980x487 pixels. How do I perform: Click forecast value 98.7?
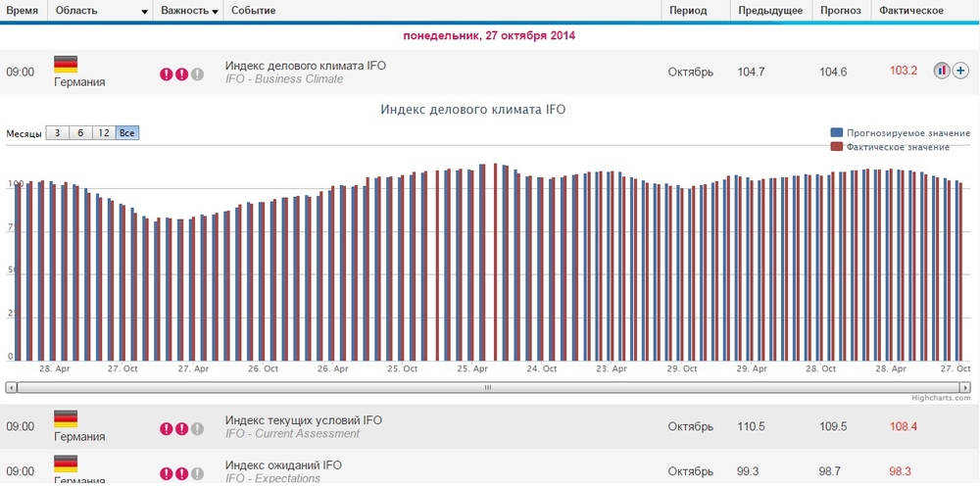point(831,471)
